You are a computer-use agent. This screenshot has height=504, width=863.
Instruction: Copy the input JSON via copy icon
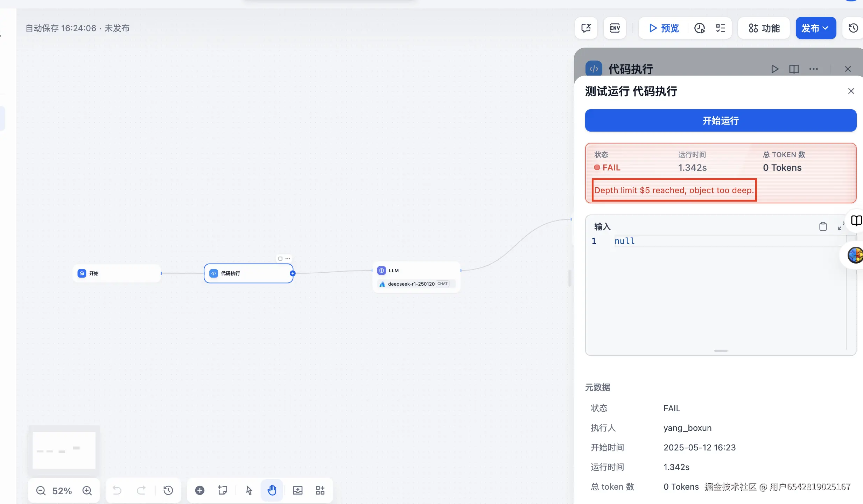click(x=823, y=226)
